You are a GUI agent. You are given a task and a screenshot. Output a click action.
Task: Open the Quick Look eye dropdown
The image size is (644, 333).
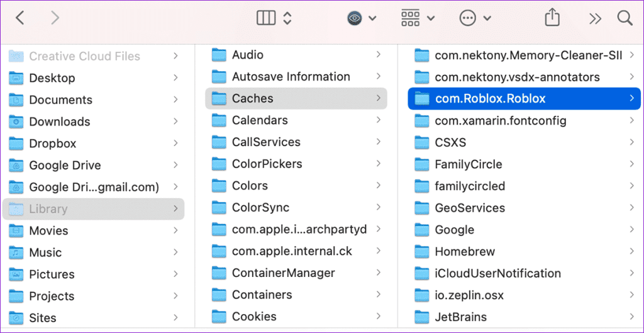coord(362,18)
